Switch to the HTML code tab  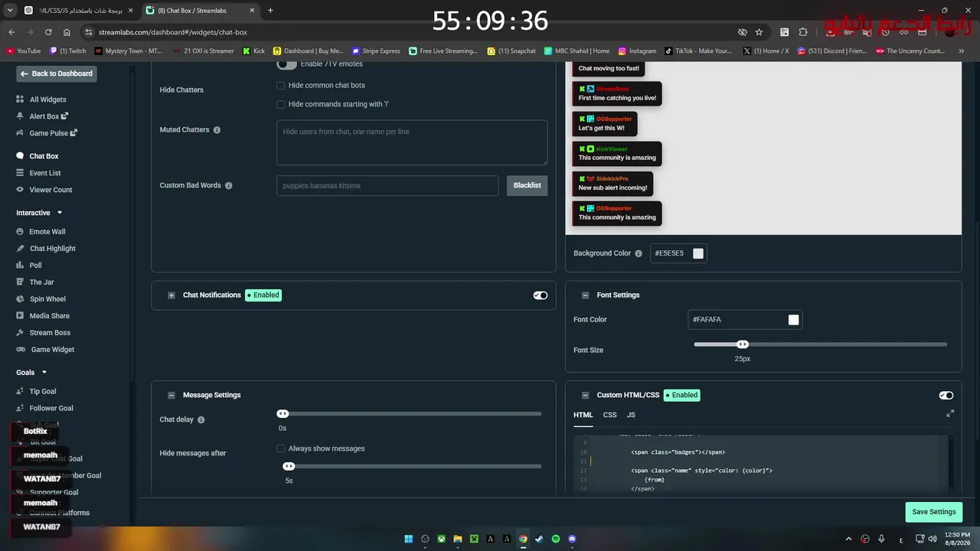[583, 415]
